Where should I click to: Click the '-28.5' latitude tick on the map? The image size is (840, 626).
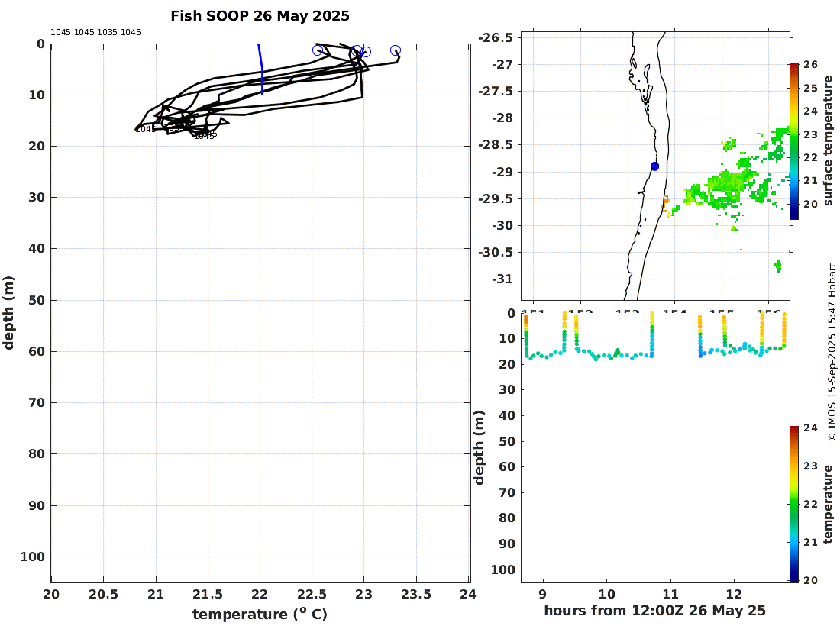coord(496,144)
